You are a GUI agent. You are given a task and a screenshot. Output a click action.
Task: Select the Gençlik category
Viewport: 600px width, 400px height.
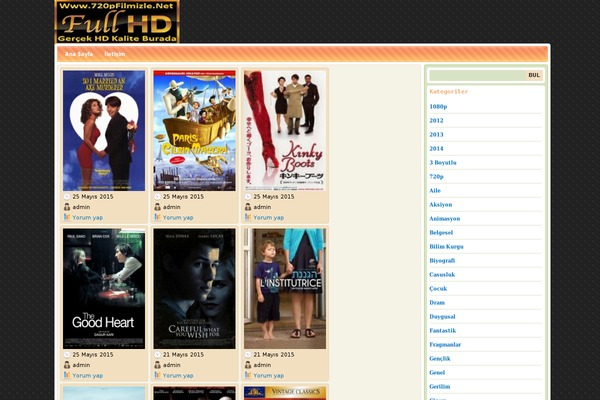(440, 359)
